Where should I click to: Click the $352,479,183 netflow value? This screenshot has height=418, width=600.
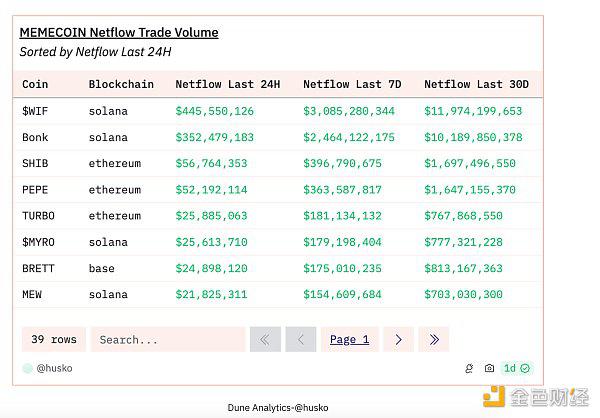(215, 137)
